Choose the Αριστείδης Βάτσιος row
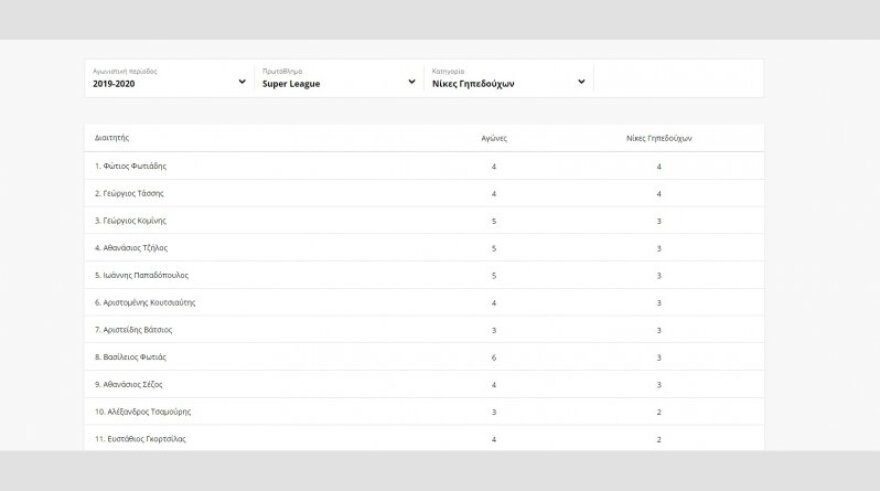 click(137, 329)
